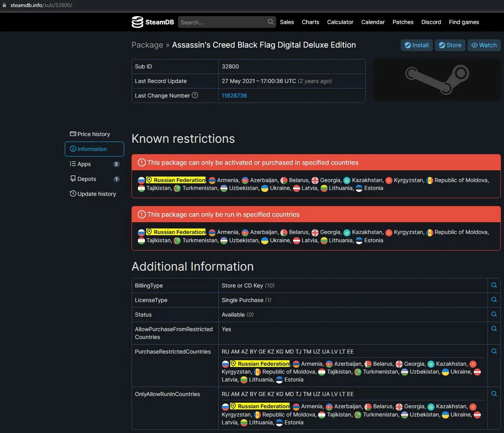This screenshot has height=433, width=504.
Task: Click the browser address bar URL
Action: point(41,5)
